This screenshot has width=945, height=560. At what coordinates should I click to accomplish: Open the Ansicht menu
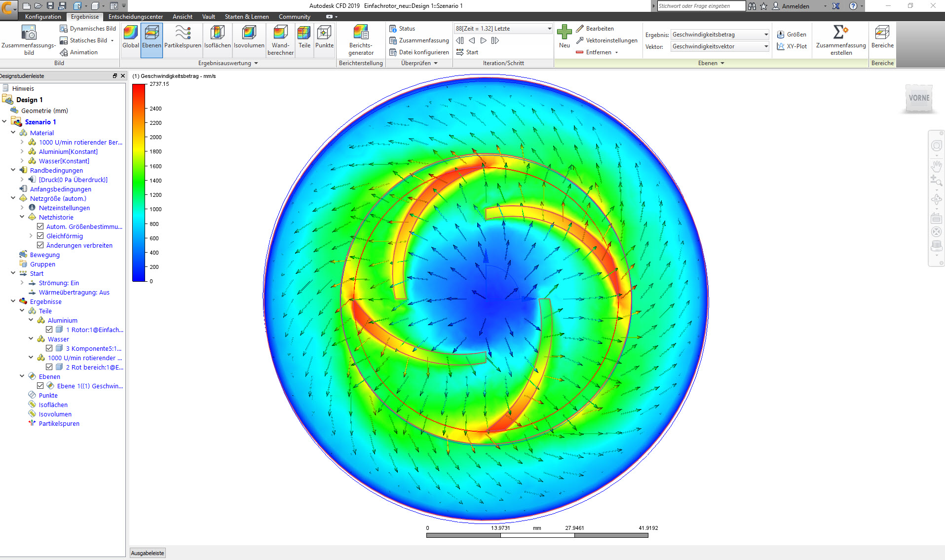pos(182,16)
